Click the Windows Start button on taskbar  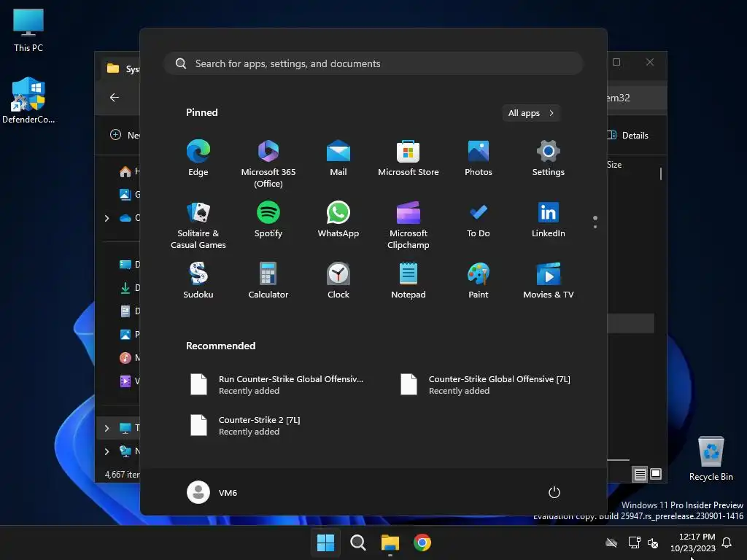[326, 542]
